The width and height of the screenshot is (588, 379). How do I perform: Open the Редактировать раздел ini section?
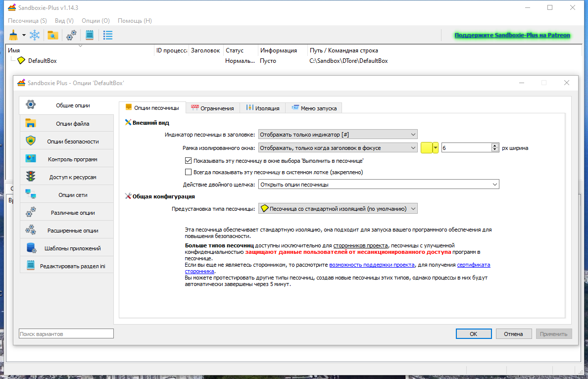[x=66, y=266]
